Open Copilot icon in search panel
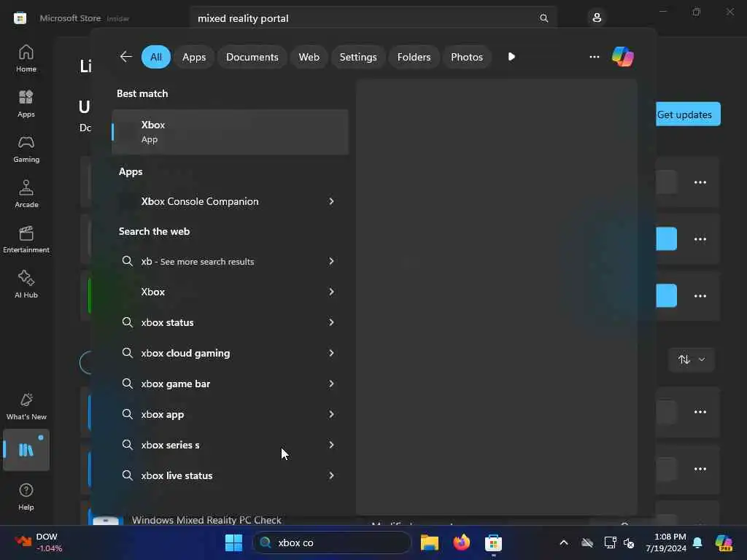747x560 pixels. (x=623, y=57)
